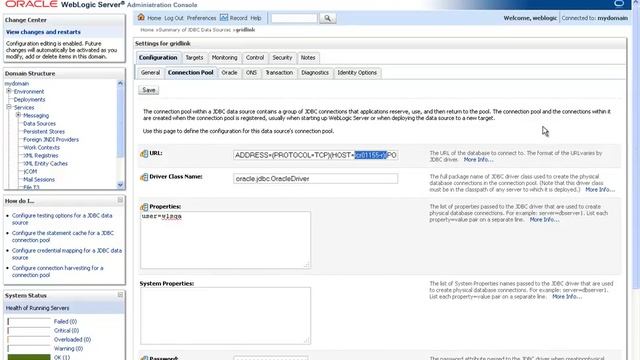Open Deployments in Domain Structure
The width and height of the screenshot is (640, 360).
(x=29, y=99)
